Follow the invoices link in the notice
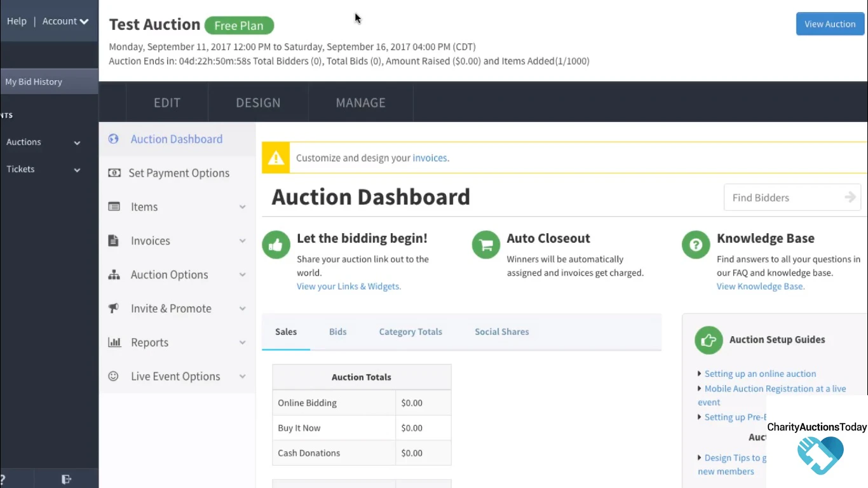This screenshot has height=488, width=868. pos(430,158)
